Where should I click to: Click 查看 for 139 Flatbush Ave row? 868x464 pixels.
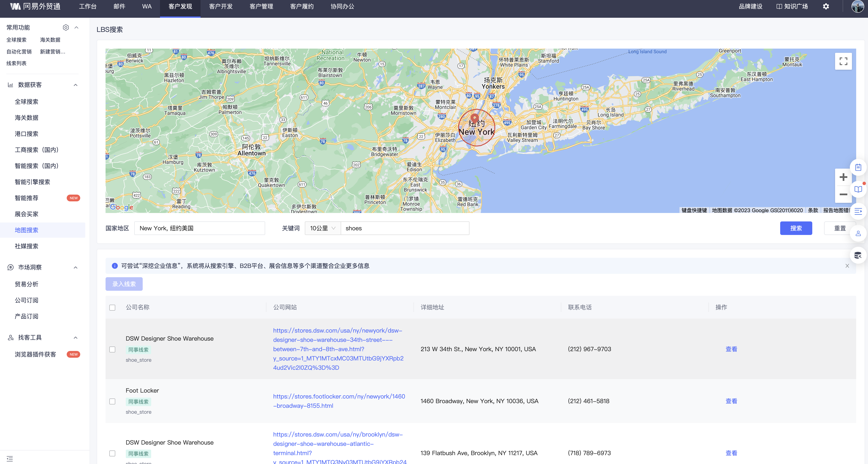click(x=731, y=453)
